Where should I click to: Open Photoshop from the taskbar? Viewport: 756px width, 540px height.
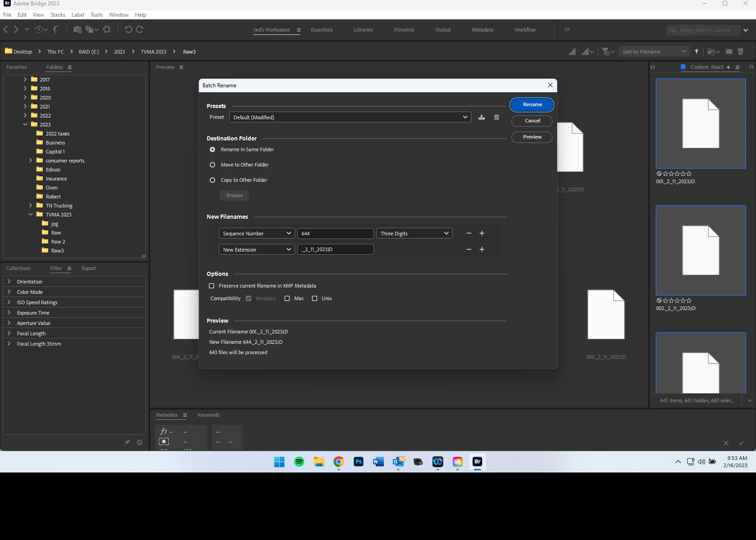[x=359, y=462]
